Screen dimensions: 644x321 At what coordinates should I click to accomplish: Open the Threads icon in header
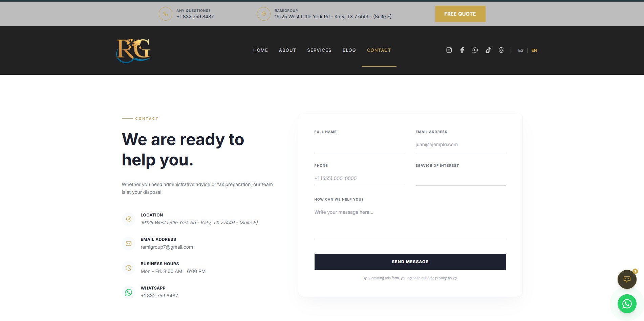pos(501,50)
